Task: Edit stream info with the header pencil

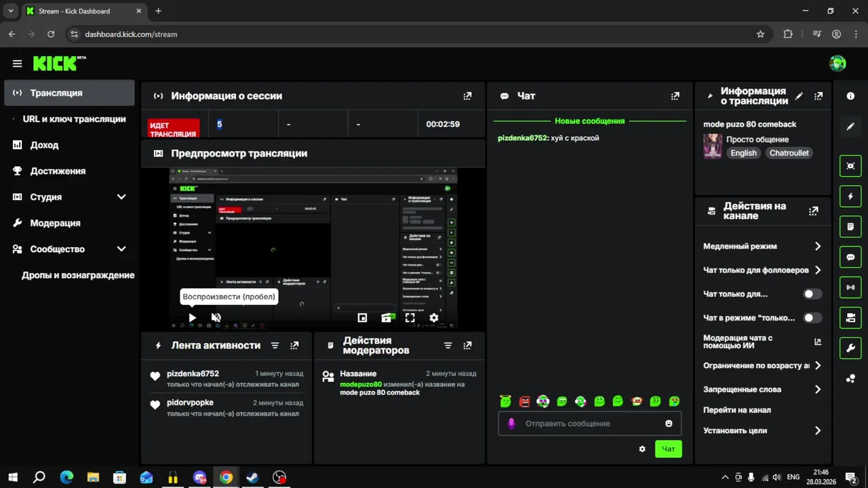Action: 799,96
